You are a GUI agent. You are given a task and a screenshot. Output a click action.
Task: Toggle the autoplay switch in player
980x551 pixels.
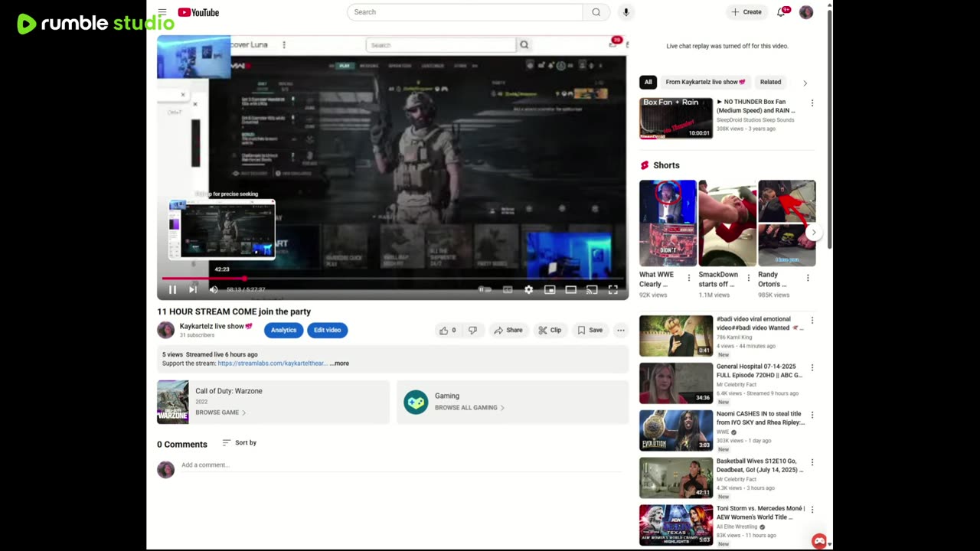tap(485, 289)
